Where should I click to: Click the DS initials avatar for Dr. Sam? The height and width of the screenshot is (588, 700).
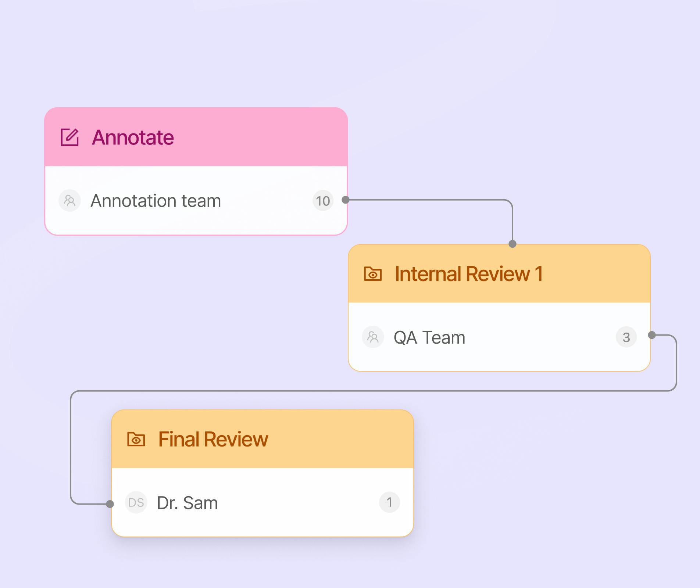pyautogui.click(x=136, y=502)
